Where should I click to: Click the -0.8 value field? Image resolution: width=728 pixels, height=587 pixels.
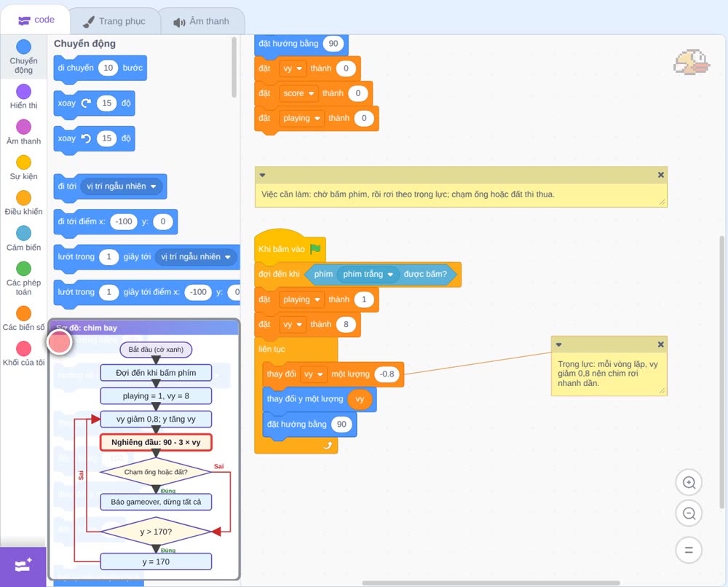[387, 374]
